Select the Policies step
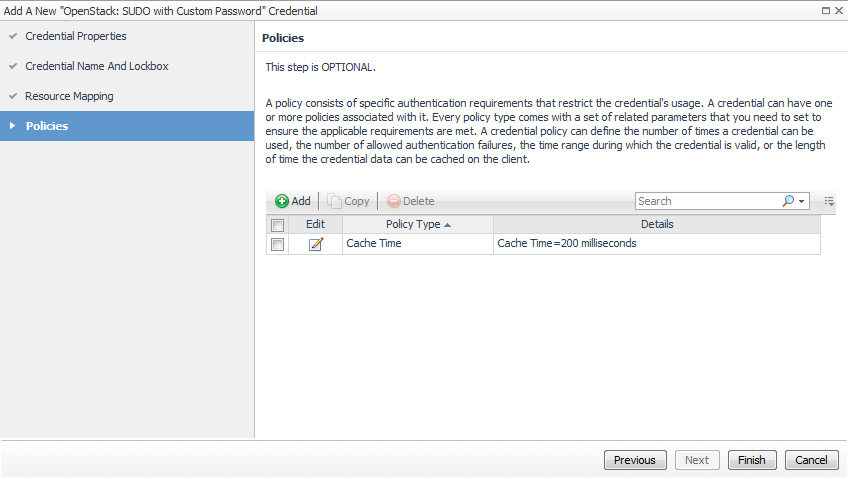This screenshot has width=848, height=479. coord(47,126)
